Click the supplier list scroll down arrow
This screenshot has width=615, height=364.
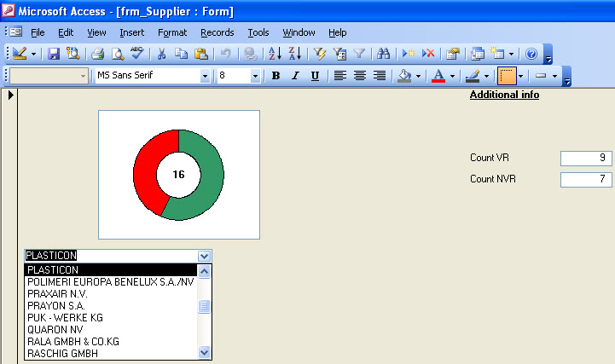[205, 352]
